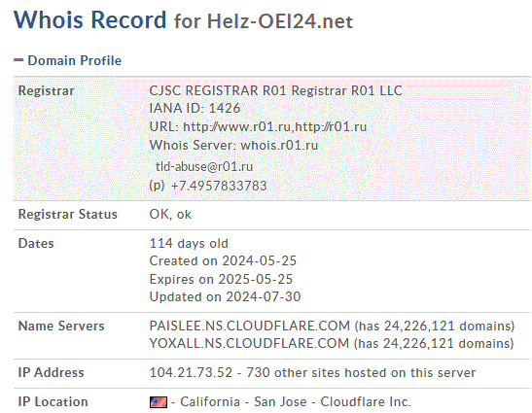The width and height of the screenshot is (532, 413).
Task: Click '730 other sites hosted on this server'
Action: (x=361, y=372)
